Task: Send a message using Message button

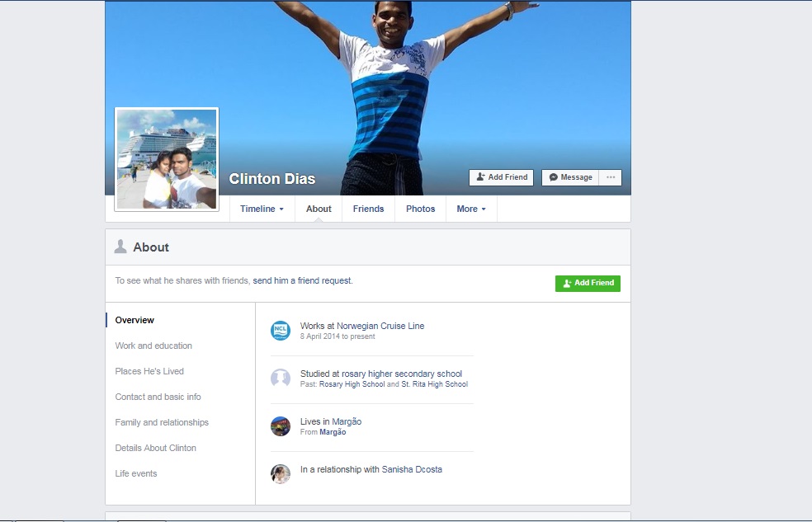Action: [x=570, y=177]
